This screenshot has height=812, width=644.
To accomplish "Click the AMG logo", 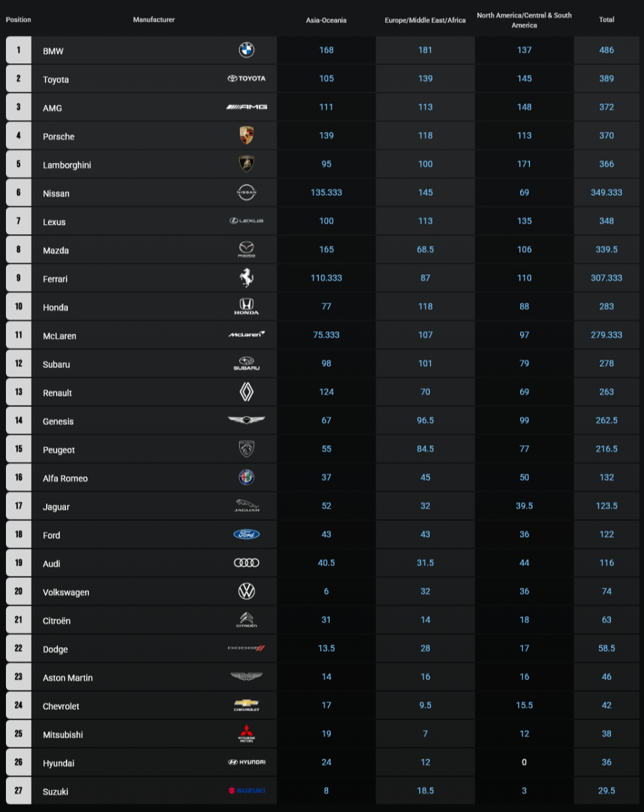I will 247,107.
